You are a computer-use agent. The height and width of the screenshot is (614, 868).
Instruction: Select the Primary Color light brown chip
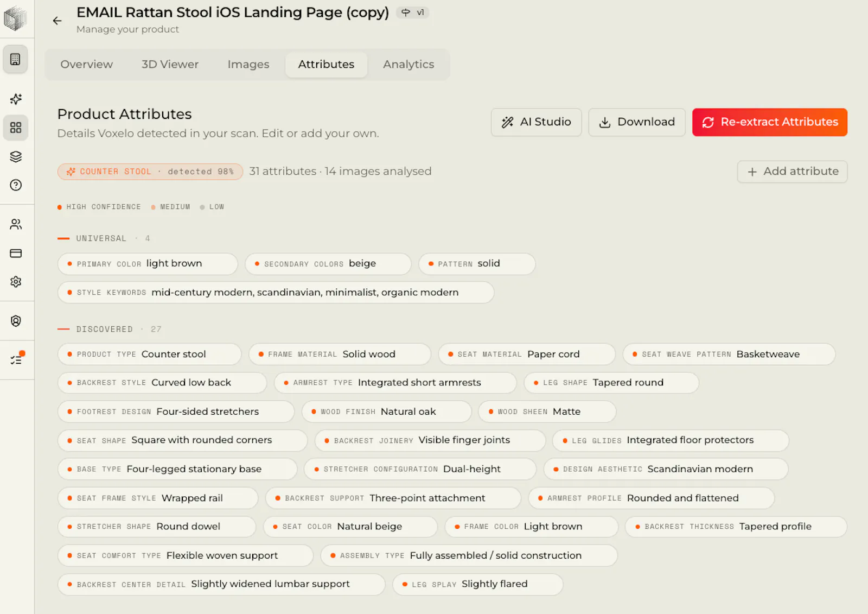point(148,264)
